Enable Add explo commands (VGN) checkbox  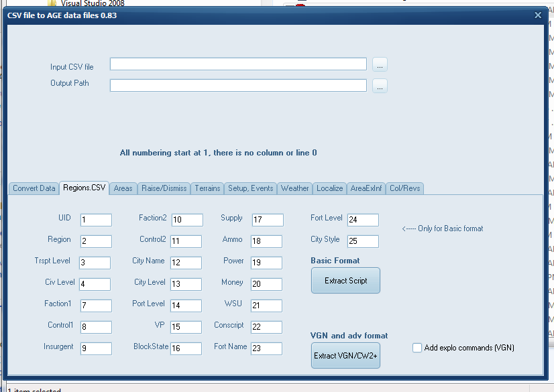pyautogui.click(x=417, y=348)
